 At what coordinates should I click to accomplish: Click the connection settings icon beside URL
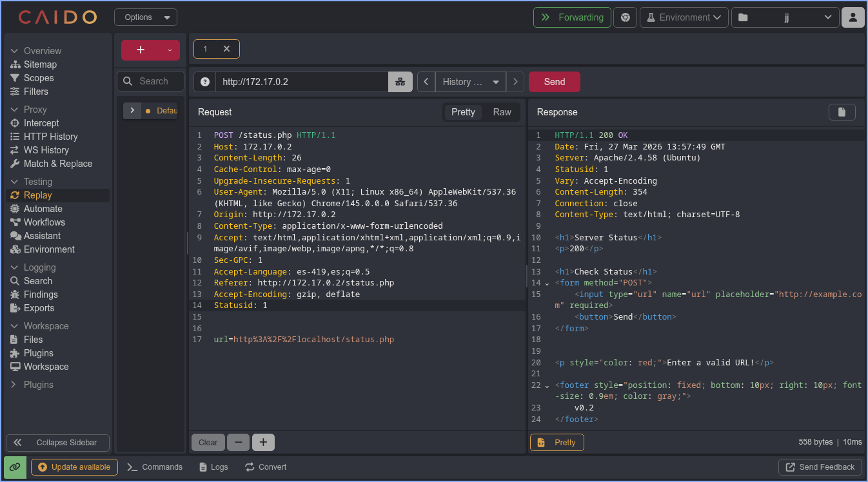click(x=400, y=82)
